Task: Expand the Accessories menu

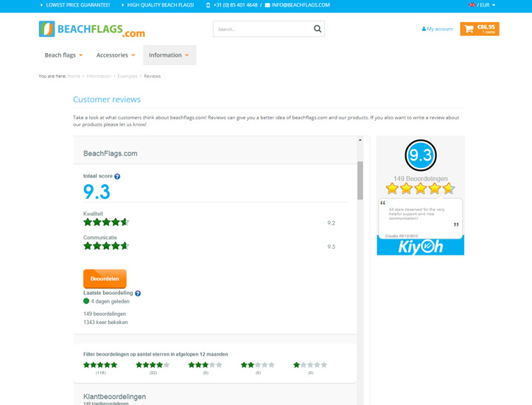Action: pos(116,55)
